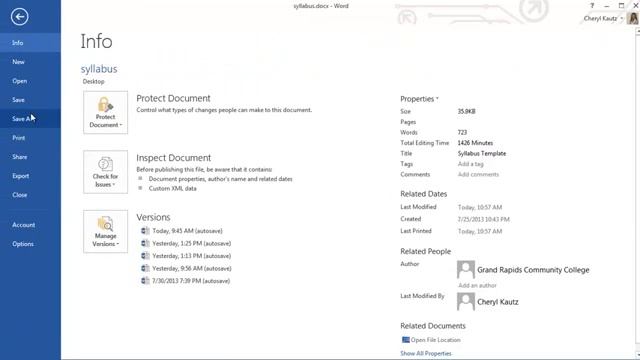Open version Yesterday, 9:56 AM autosave

[x=186, y=269]
